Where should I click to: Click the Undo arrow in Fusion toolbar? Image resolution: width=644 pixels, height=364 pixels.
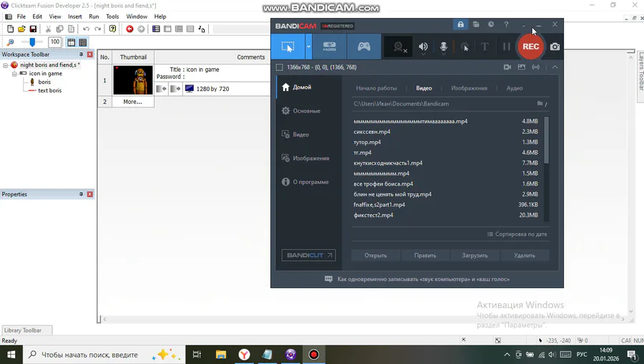(86, 29)
